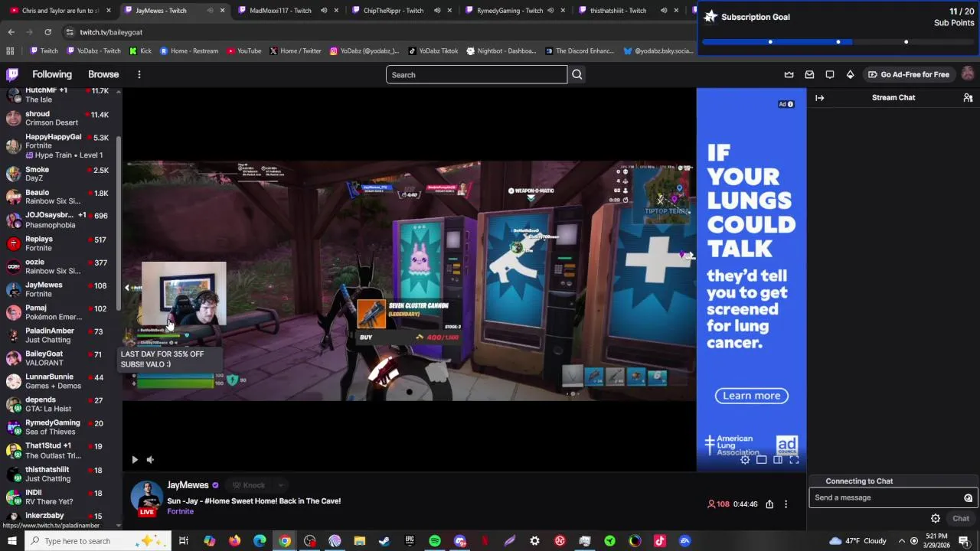Viewport: 980px width, 551px height.
Task: Open chat settings gear
Action: [x=936, y=518]
